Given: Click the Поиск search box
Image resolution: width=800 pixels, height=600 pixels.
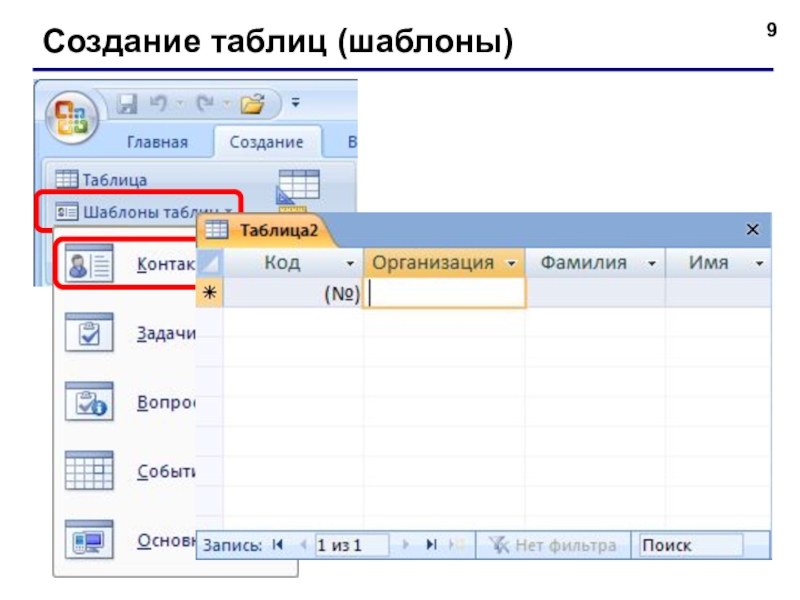Looking at the screenshot, I should tap(691, 545).
